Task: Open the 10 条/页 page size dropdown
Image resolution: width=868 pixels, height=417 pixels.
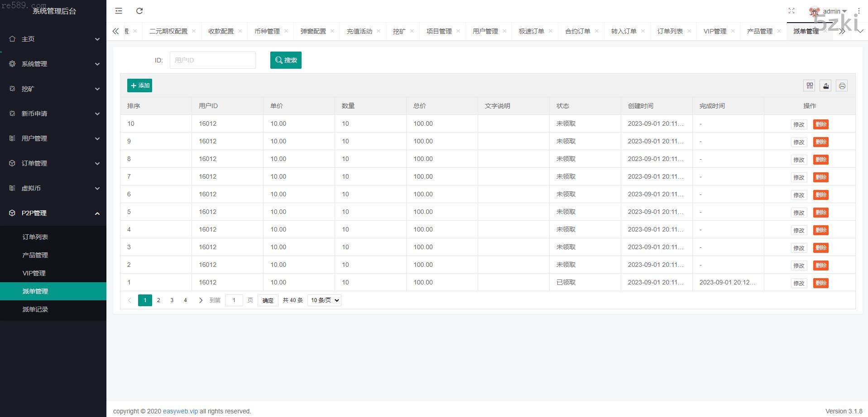Action: pos(324,300)
